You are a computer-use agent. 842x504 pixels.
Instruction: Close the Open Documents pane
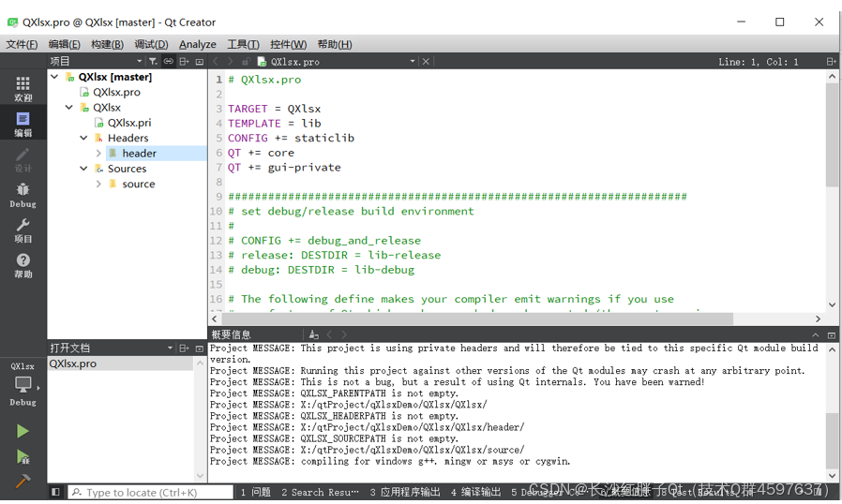point(199,348)
